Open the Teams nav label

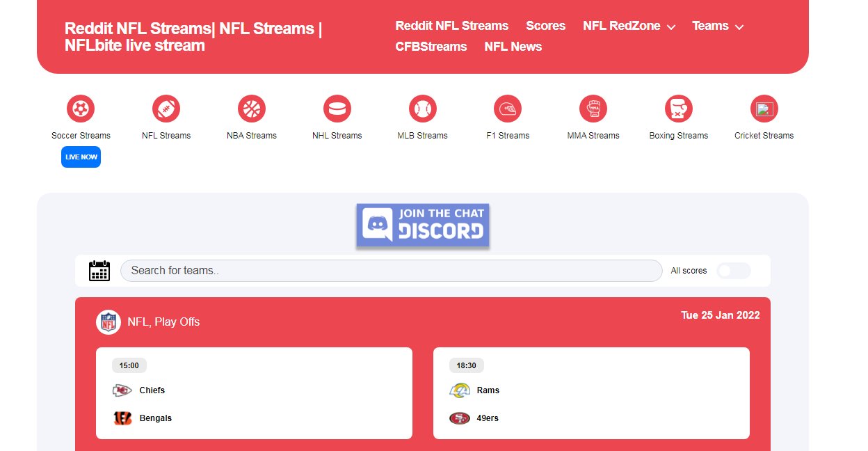tap(710, 26)
